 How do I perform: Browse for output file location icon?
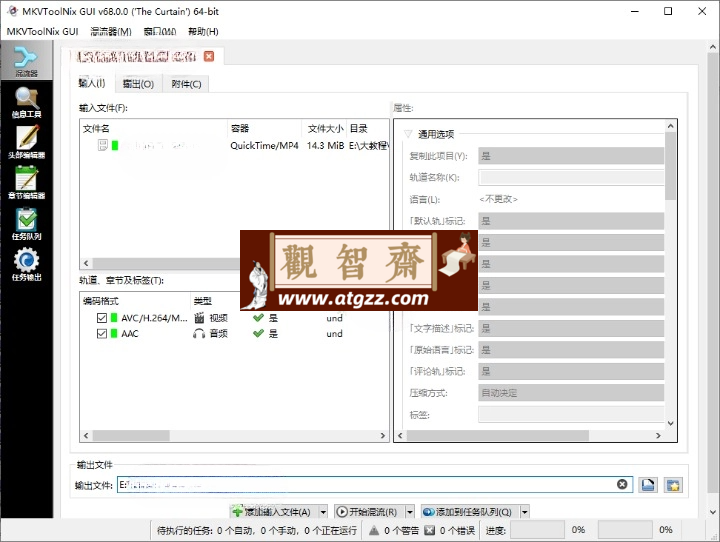pos(647,485)
